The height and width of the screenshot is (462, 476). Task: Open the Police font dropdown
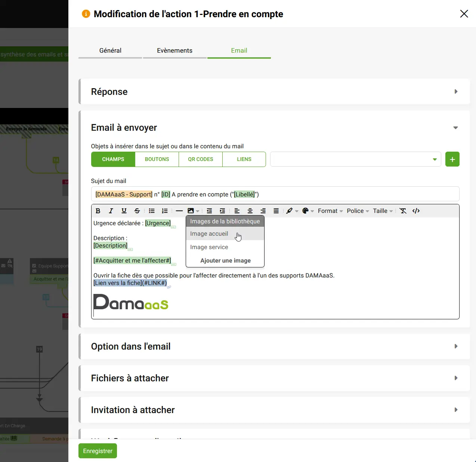(358, 211)
